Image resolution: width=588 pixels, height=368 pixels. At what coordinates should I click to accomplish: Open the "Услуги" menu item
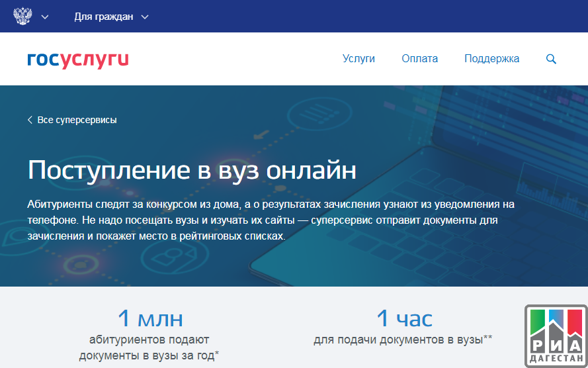click(358, 59)
